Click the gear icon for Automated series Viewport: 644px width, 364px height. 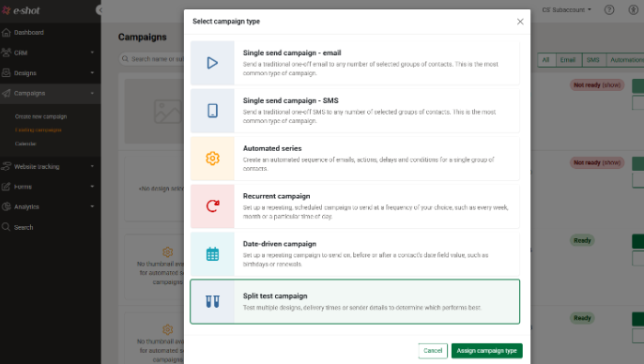(x=212, y=158)
